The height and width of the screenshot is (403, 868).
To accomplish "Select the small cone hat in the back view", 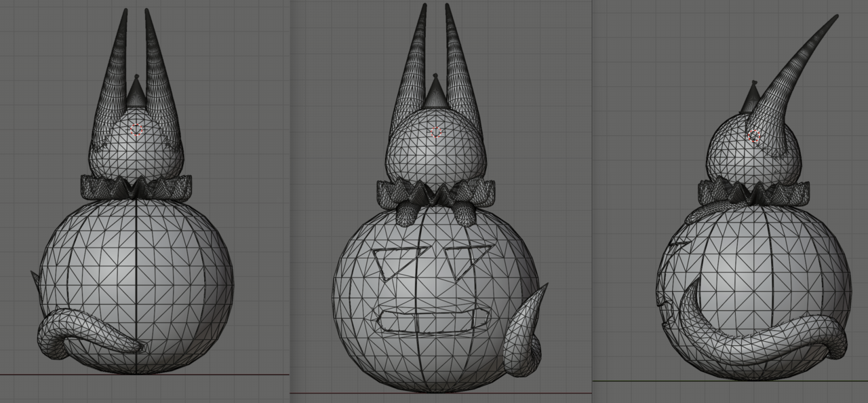I will [136, 91].
